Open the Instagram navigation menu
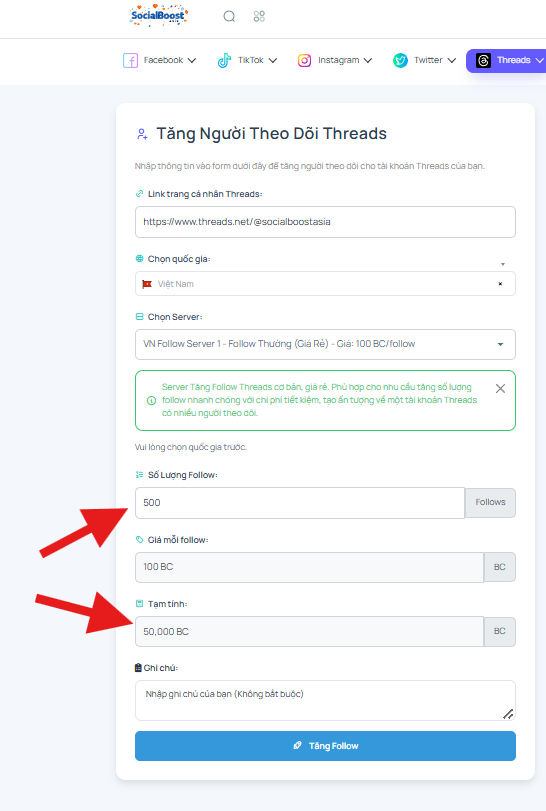This screenshot has width=546, height=811. pyautogui.click(x=335, y=61)
